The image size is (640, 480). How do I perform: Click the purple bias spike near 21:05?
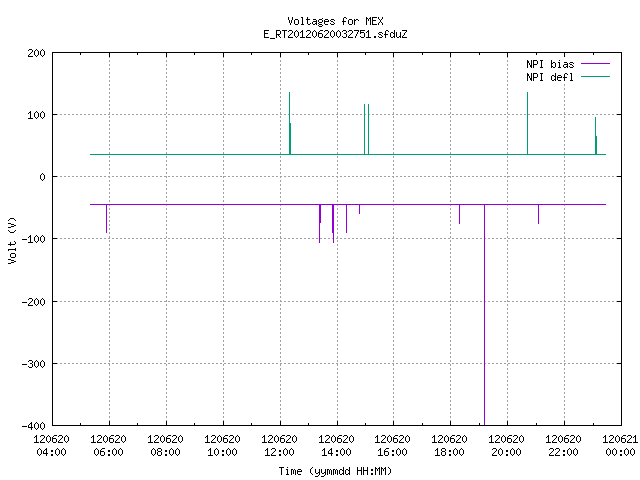[x=538, y=214]
